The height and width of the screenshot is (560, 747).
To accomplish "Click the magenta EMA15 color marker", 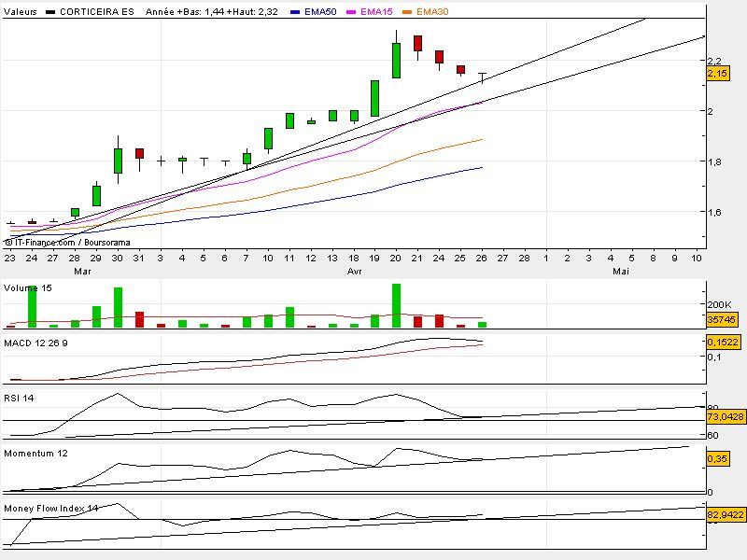I will (351, 12).
